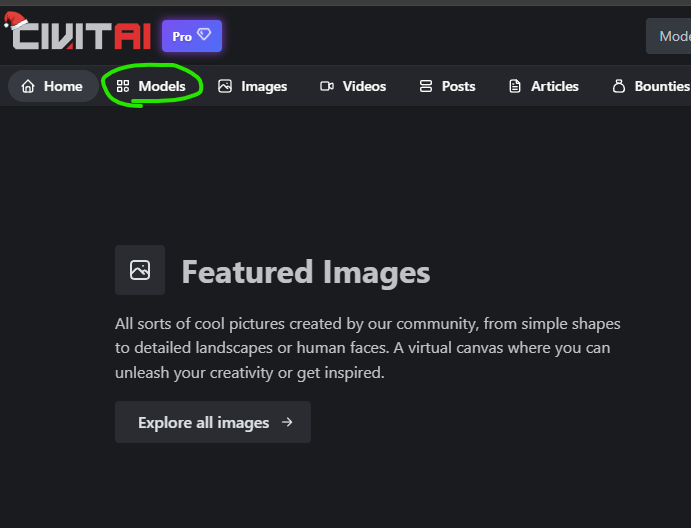Image resolution: width=691 pixels, height=528 pixels.
Task: Click the money bag icon beside Bounties
Action: point(618,86)
